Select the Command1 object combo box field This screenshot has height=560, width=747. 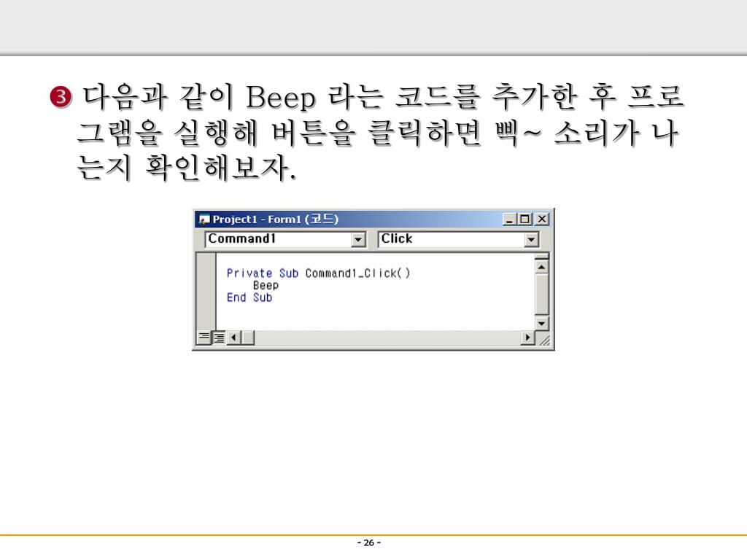click(x=285, y=239)
